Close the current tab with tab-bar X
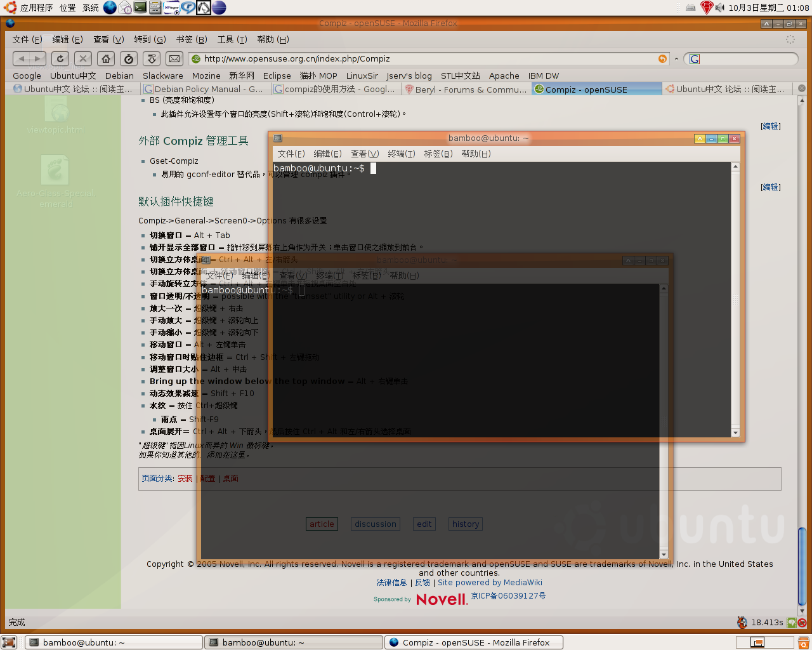The height and width of the screenshot is (650, 812). [802, 89]
